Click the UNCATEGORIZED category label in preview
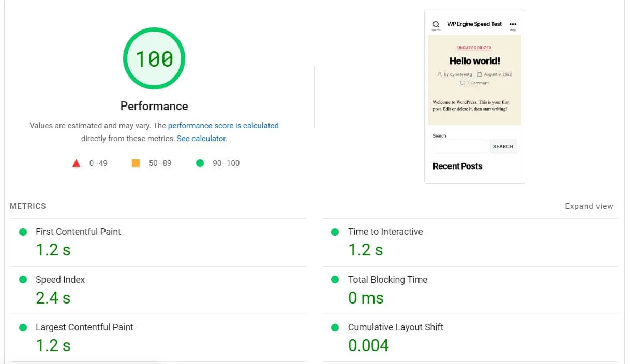 point(474,48)
